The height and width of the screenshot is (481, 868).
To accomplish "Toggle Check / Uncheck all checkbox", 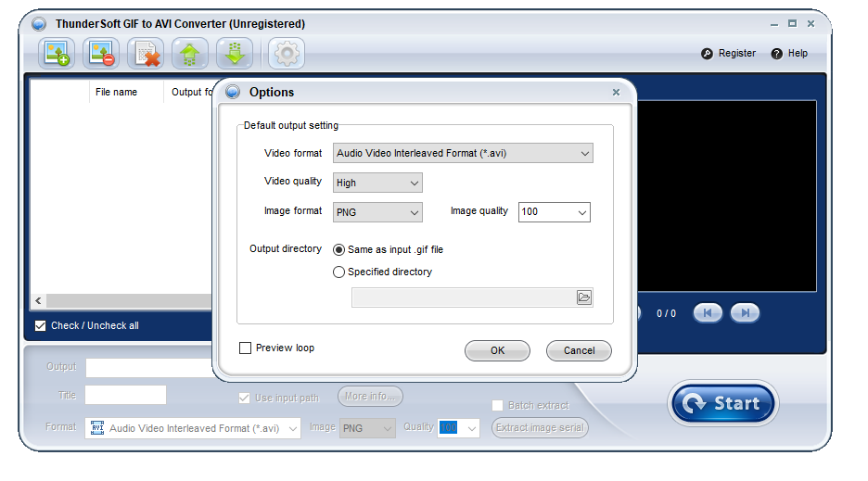I will (41, 325).
